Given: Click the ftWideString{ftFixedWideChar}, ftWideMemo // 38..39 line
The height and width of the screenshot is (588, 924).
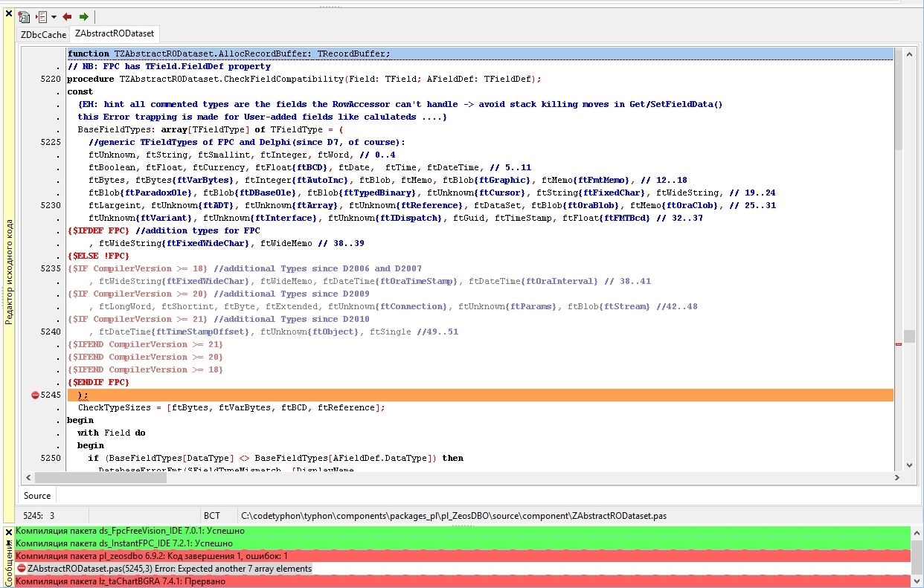Looking at the screenshot, I should pyautogui.click(x=226, y=243).
